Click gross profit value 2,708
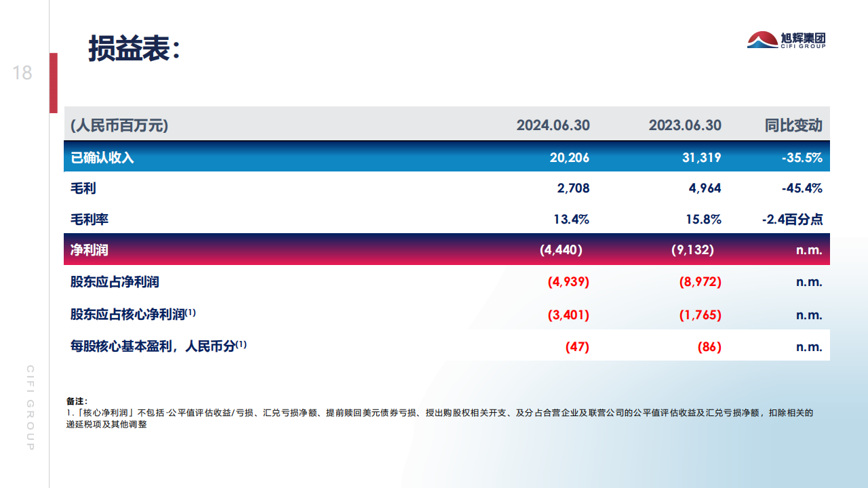Image resolution: width=868 pixels, height=488 pixels. (x=573, y=188)
